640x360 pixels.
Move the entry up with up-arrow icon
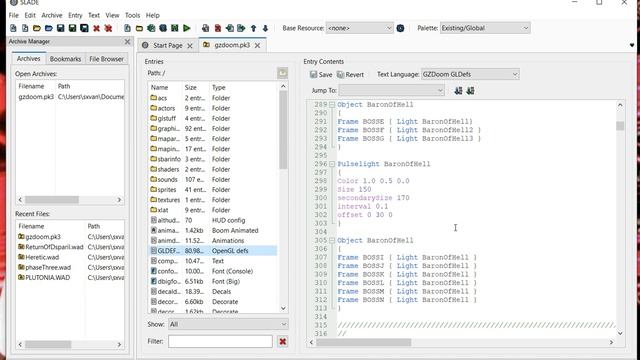pos(253,28)
